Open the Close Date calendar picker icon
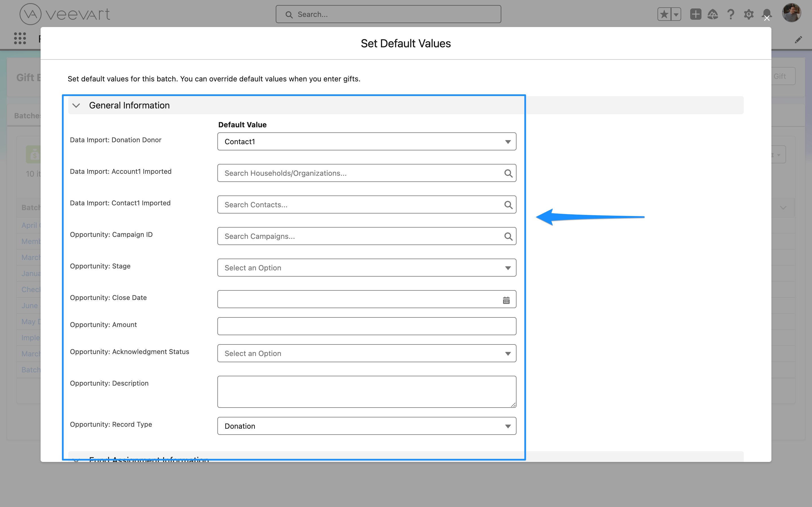The height and width of the screenshot is (507, 812). (506, 299)
